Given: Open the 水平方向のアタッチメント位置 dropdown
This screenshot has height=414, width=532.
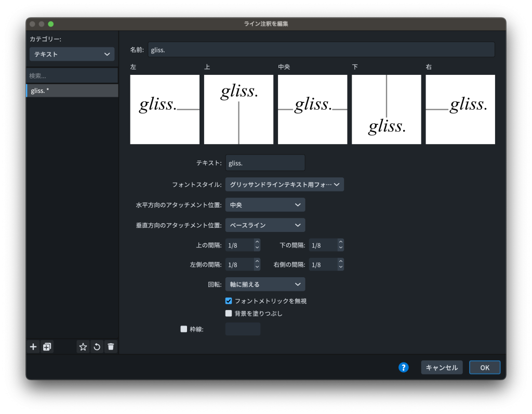Looking at the screenshot, I should click(x=265, y=205).
